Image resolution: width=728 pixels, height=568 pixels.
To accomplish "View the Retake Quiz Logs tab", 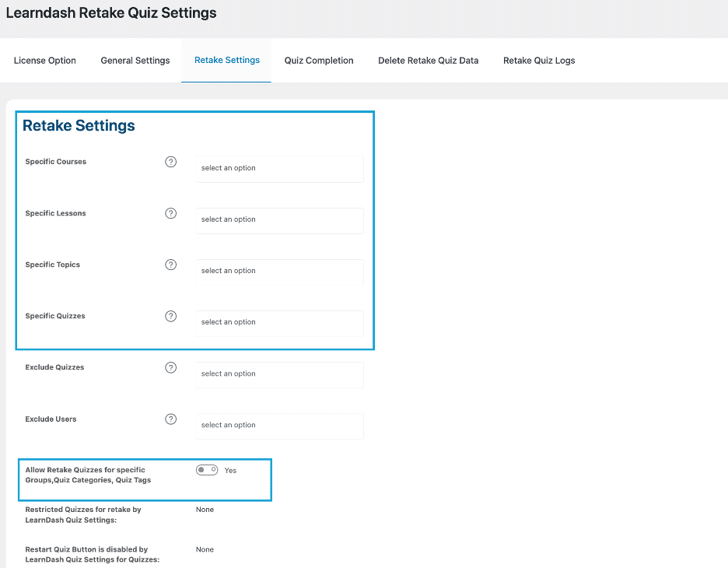I will coord(539,61).
